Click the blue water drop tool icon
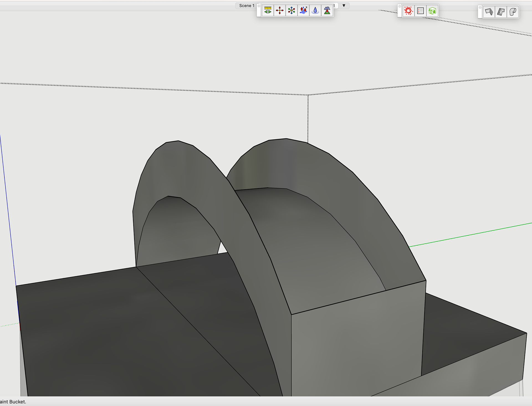The width and height of the screenshot is (532, 406). pos(315,11)
